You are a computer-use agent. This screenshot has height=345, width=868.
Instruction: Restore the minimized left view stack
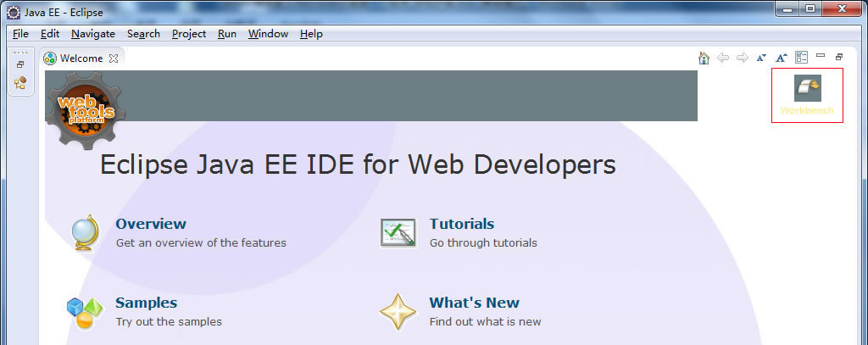(x=20, y=64)
